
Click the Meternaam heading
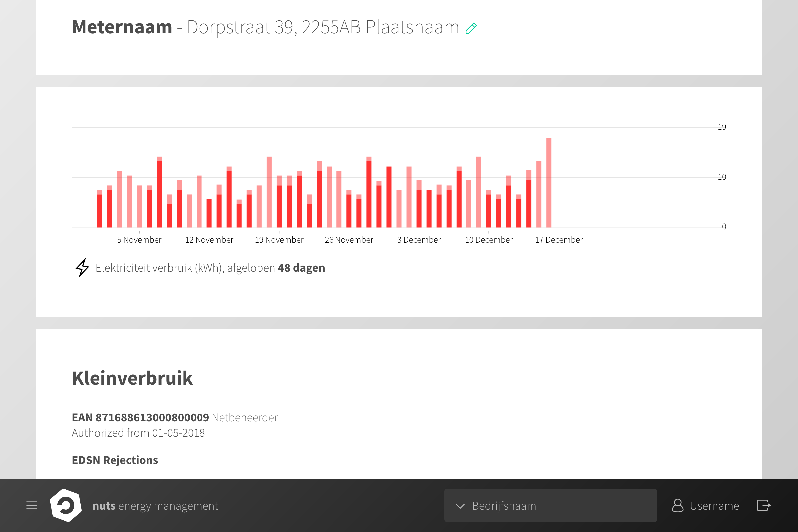point(122,27)
